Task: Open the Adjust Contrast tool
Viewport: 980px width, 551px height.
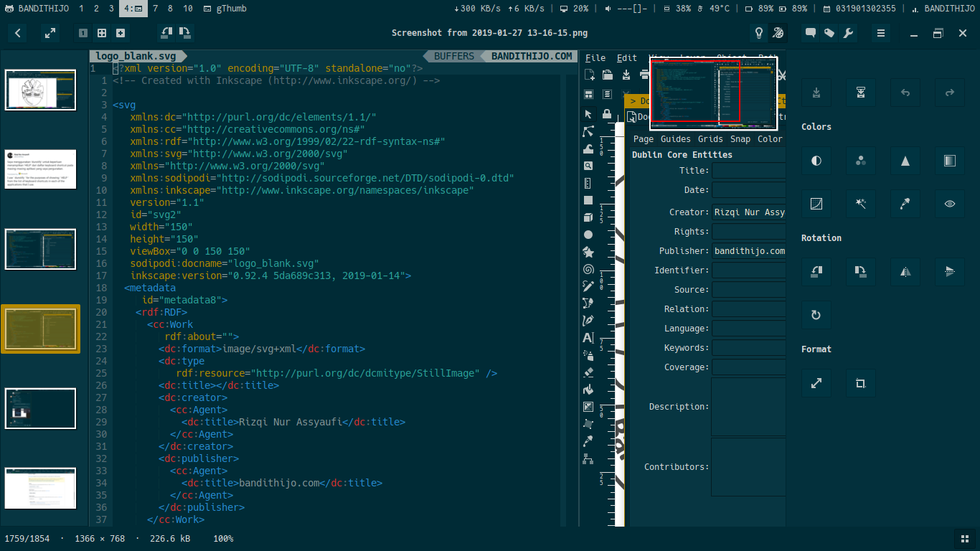Action: pyautogui.click(x=816, y=161)
